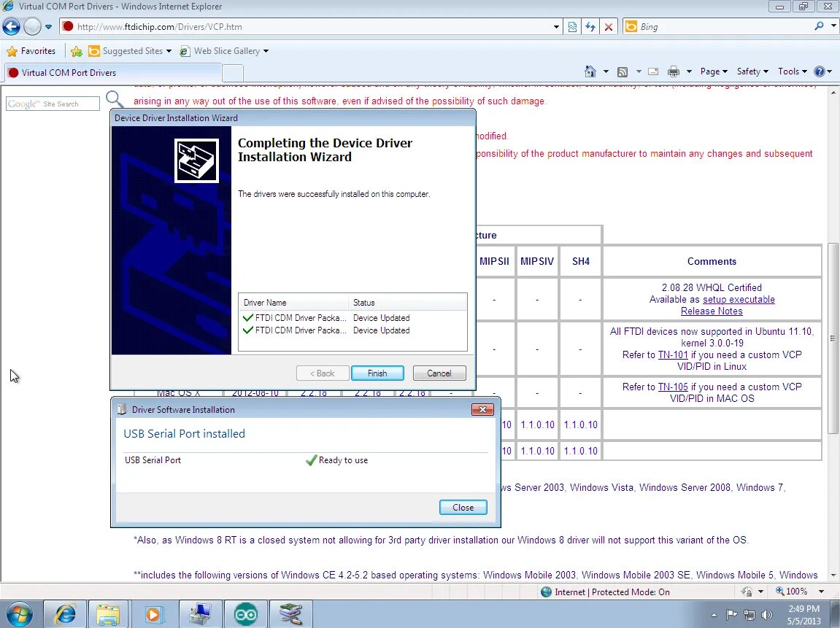Click the Read Mail icon
This screenshot has height=628, width=840.
coord(653,71)
